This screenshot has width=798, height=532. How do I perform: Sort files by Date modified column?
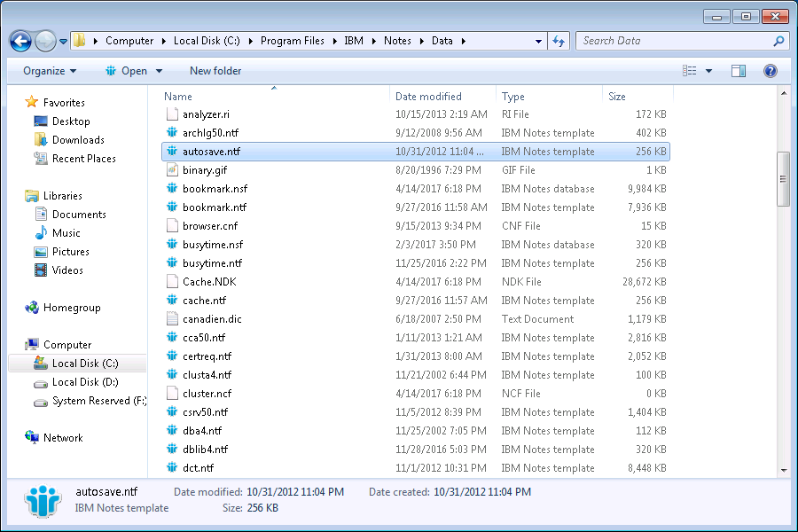point(428,97)
